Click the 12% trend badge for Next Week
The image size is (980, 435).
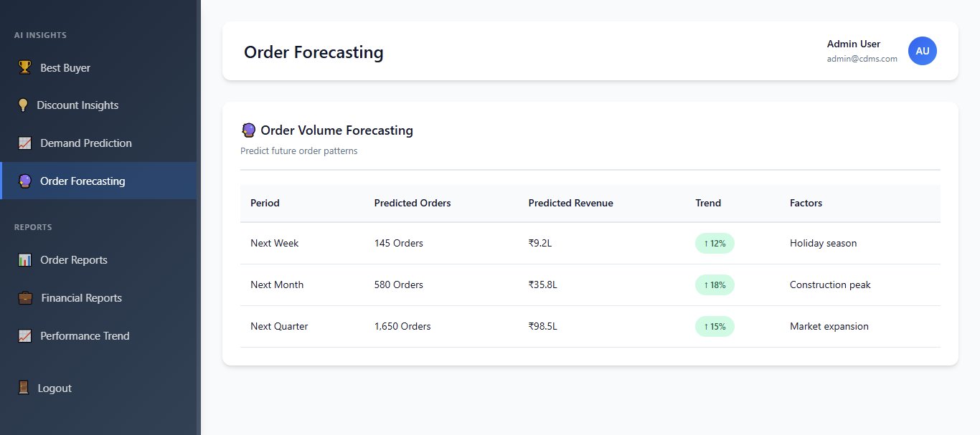point(715,243)
